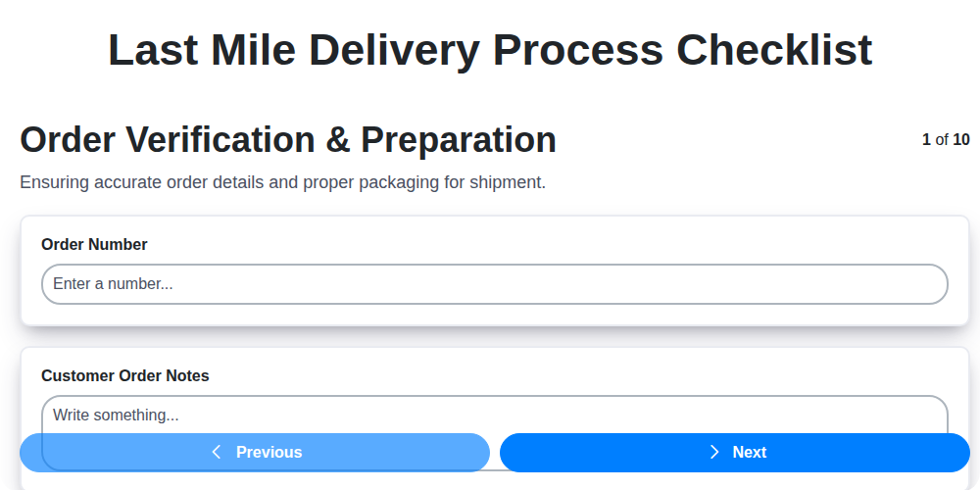980x490 pixels.
Task: Click the "1 of 10" page counter
Action: (946, 139)
